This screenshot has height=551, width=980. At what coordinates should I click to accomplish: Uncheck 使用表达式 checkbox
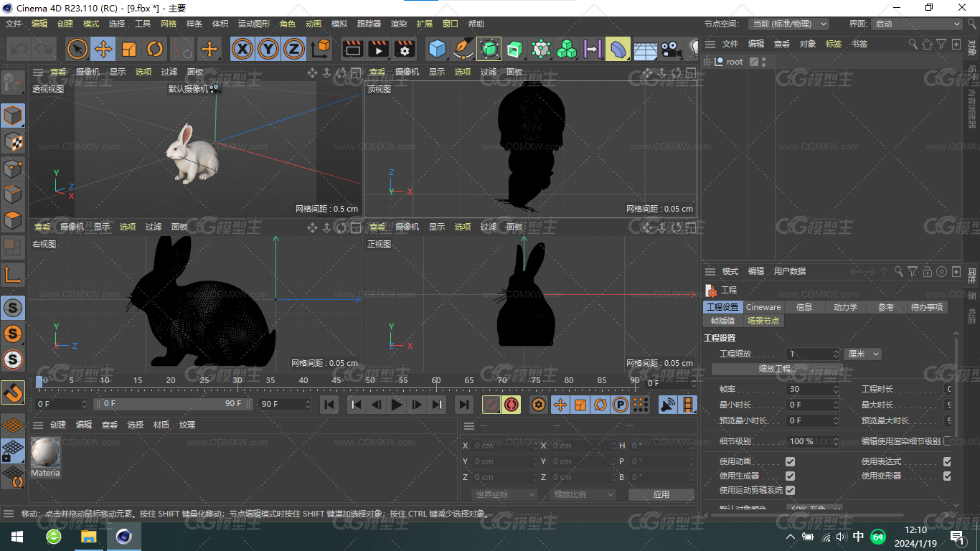coord(947,461)
